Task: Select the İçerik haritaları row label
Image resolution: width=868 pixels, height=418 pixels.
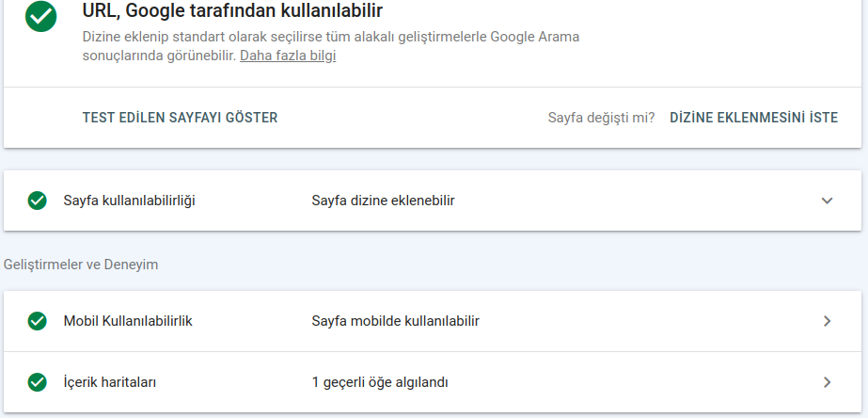Action: (110, 382)
